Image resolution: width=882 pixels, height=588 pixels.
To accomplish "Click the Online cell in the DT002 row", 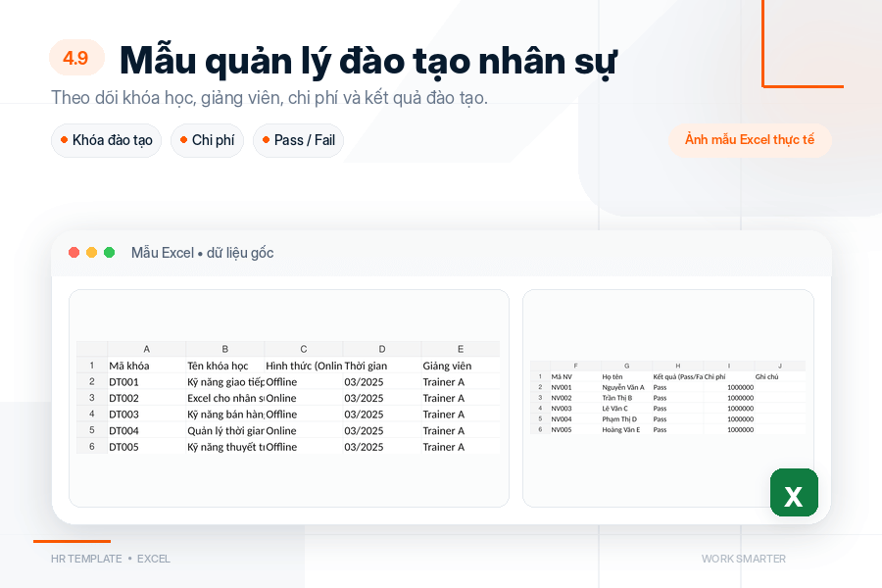I will click(304, 399).
